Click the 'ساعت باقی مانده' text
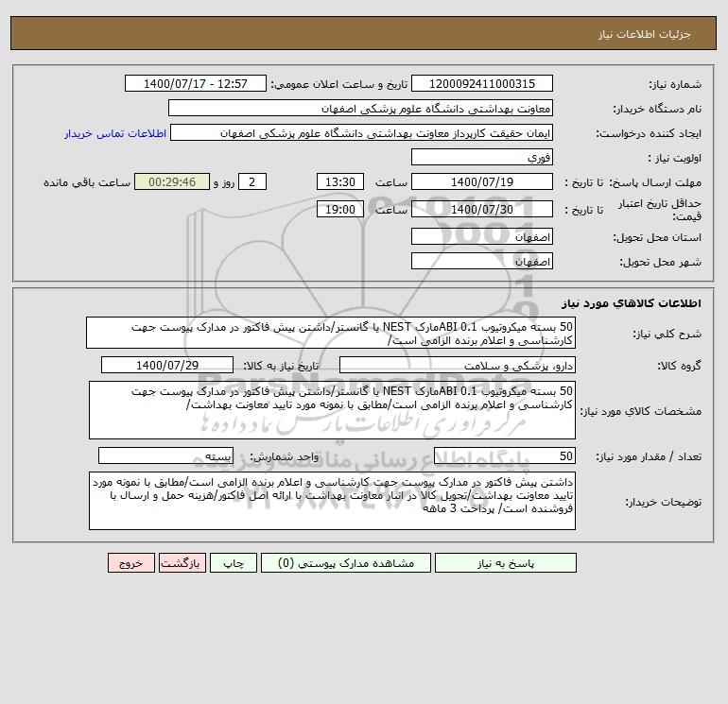This screenshot has width=728, height=704. click(87, 182)
